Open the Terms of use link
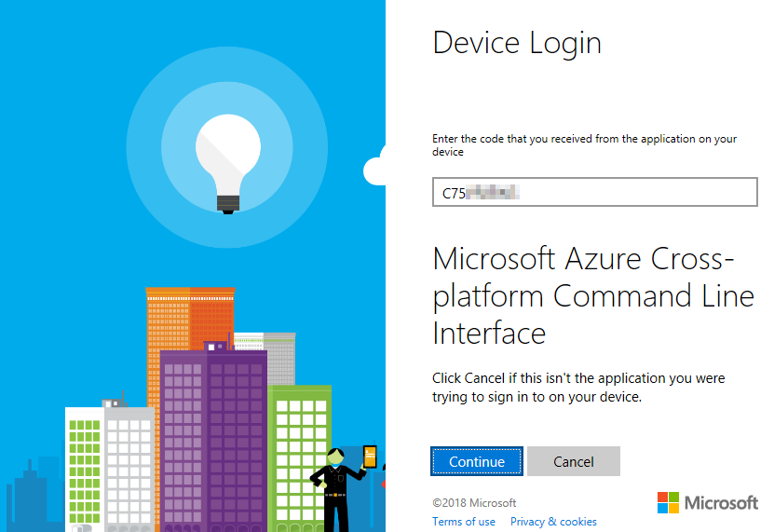774x532 pixels. (x=464, y=522)
